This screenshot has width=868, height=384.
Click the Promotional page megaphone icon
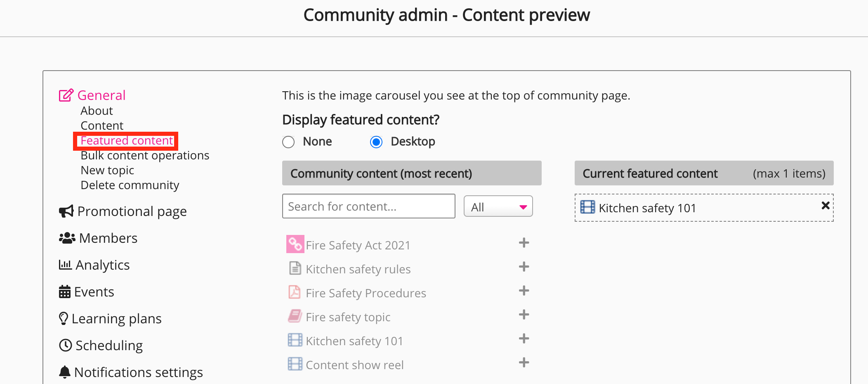(66, 211)
